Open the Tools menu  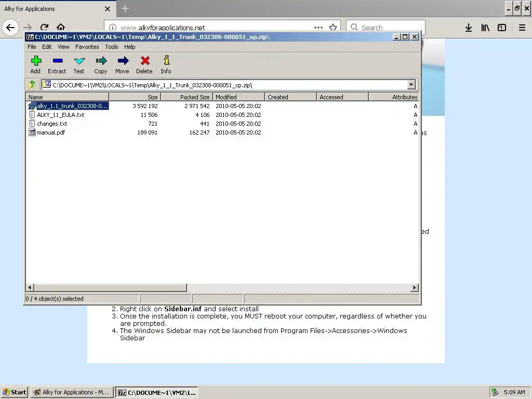(112, 47)
